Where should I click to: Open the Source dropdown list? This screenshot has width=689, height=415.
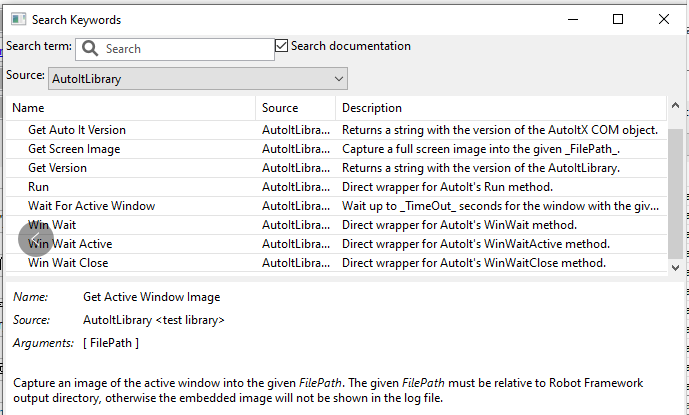tap(338, 78)
